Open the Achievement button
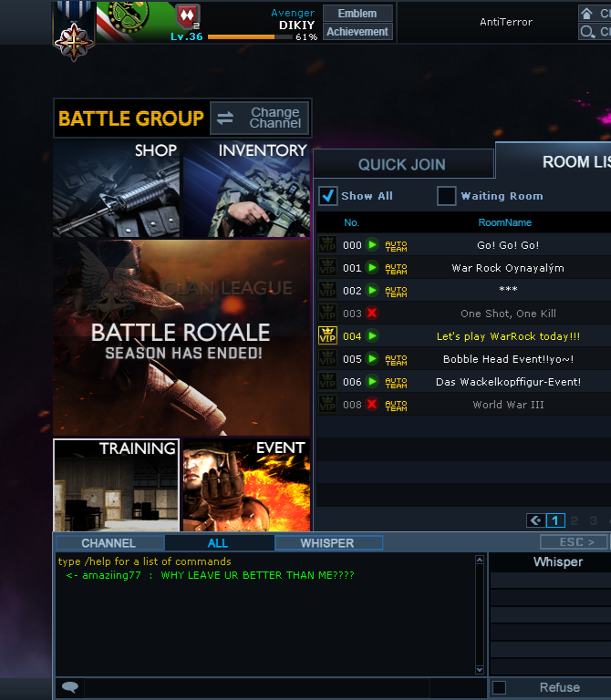This screenshot has height=700, width=611. pos(357,32)
